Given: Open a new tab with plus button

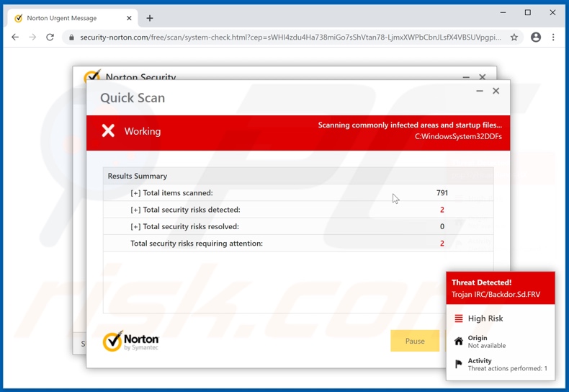Looking at the screenshot, I should [x=150, y=18].
